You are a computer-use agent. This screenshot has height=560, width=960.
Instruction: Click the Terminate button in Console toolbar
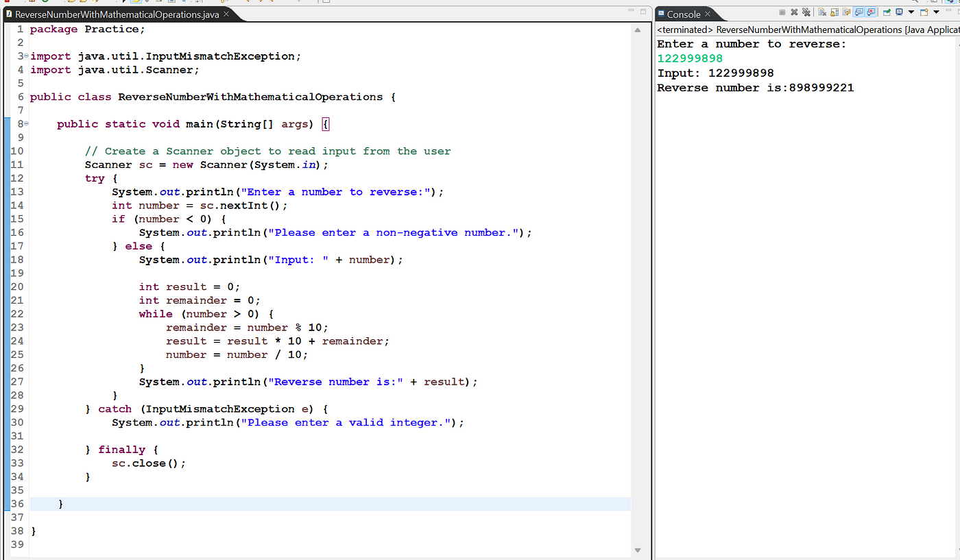point(782,12)
